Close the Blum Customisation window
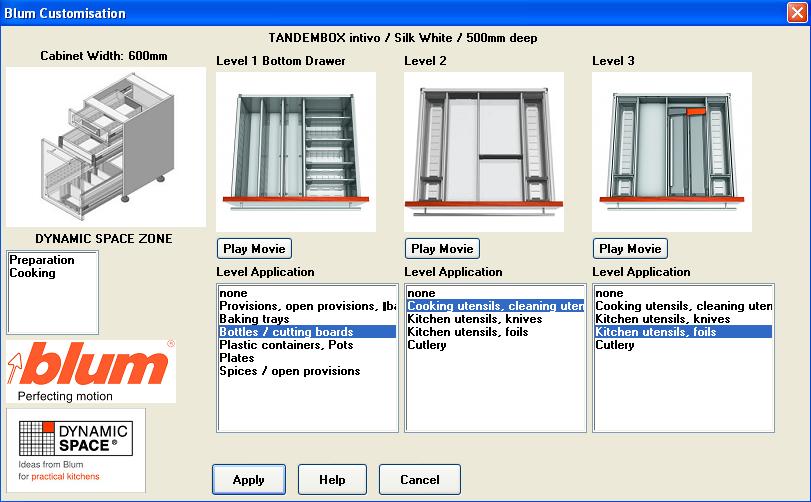 click(x=797, y=12)
